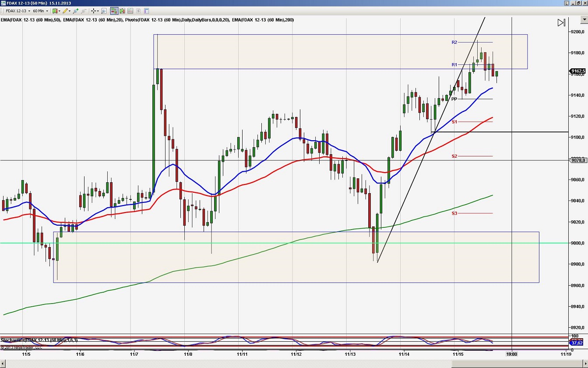
Task: Open the Data Box magnifier icon
Action: [x=103, y=11]
